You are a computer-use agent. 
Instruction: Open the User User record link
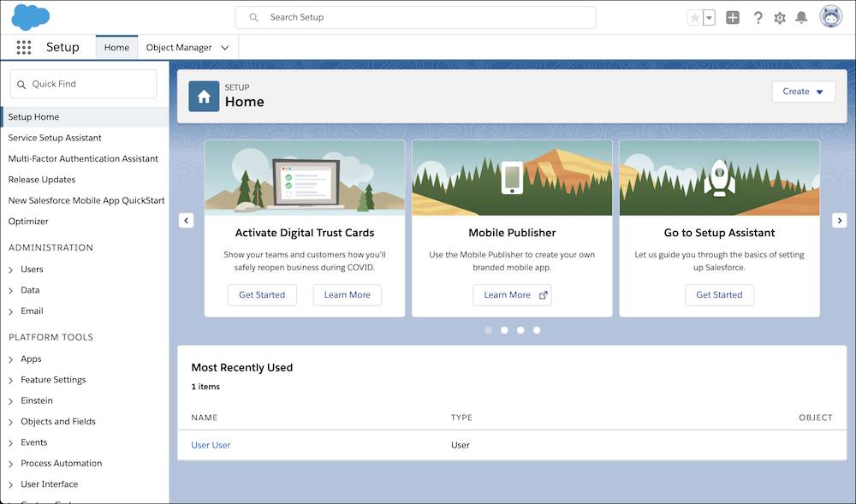tap(211, 445)
